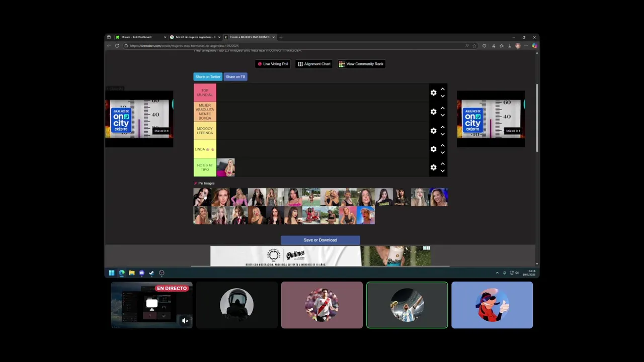The image size is (644, 362).
Task: Select the image placed in NO ES MI TIPO row
Action: [x=225, y=167]
